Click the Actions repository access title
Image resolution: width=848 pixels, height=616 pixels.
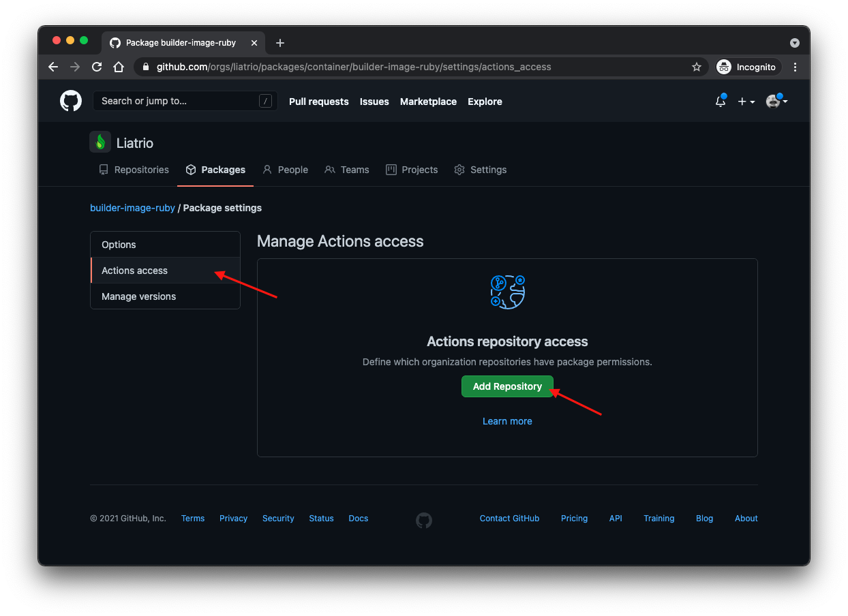507,341
